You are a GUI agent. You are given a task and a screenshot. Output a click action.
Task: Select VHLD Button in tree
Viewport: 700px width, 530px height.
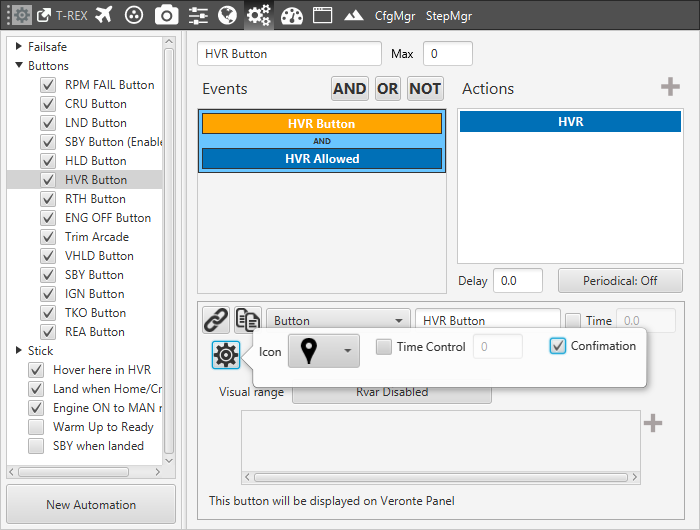pos(99,256)
